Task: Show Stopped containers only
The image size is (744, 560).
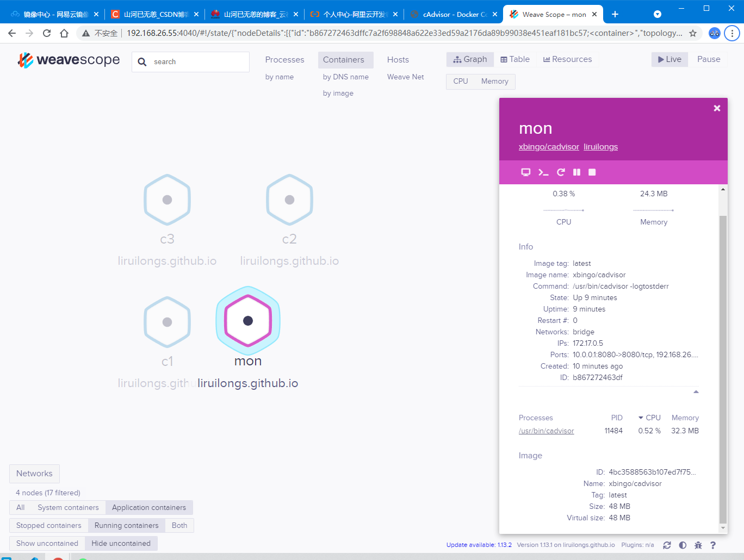Action: point(49,525)
